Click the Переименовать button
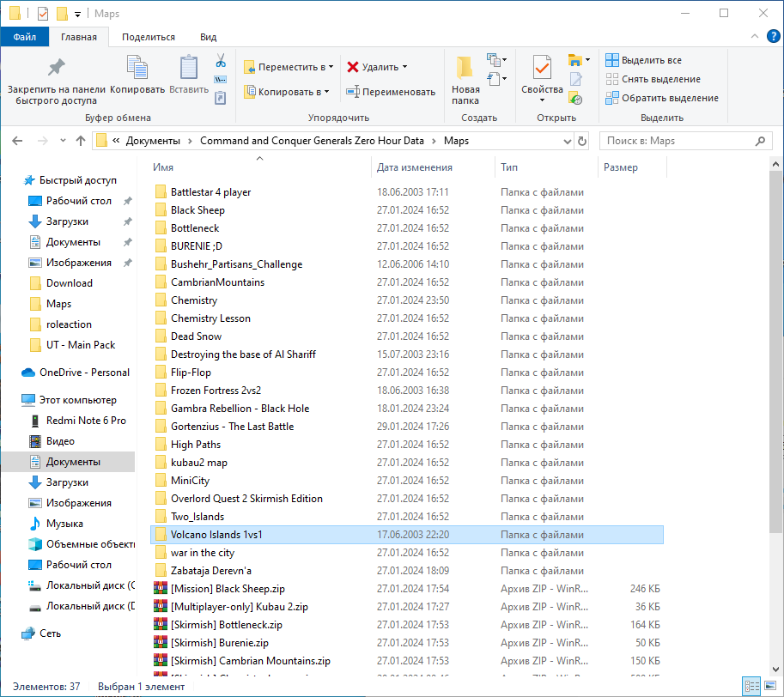Screen dimensions: 784x697 [x=391, y=92]
